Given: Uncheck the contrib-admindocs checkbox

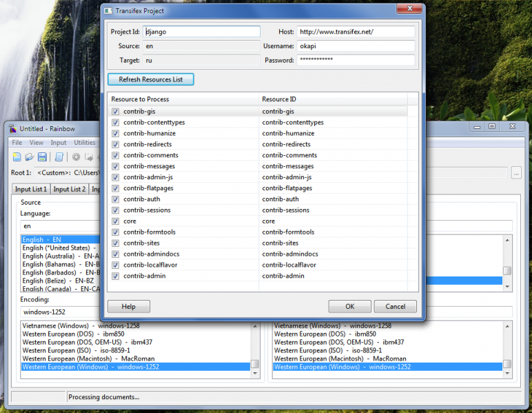Looking at the screenshot, I should point(115,254).
